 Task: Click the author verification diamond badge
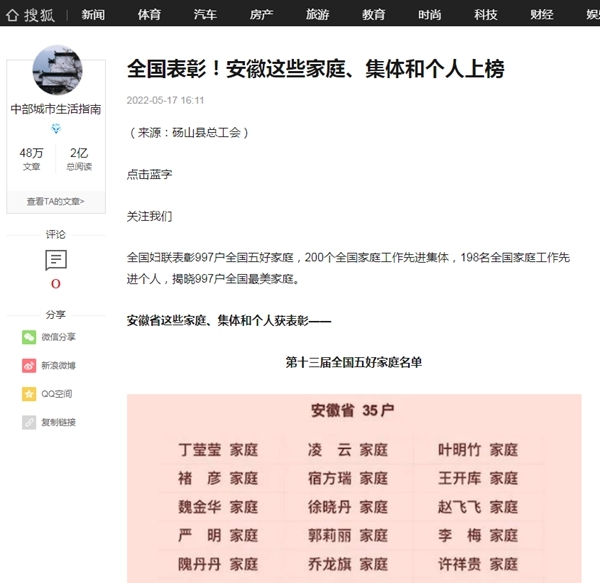56,129
